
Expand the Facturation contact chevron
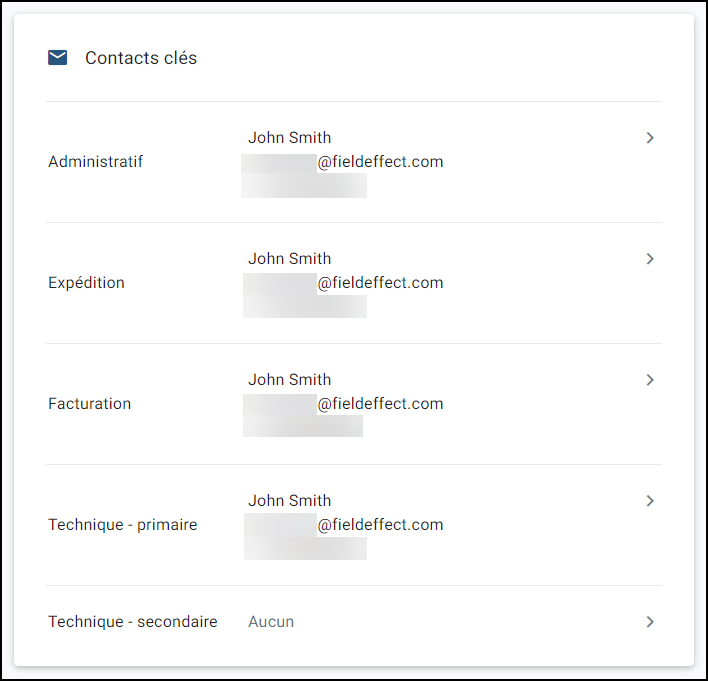tap(650, 380)
